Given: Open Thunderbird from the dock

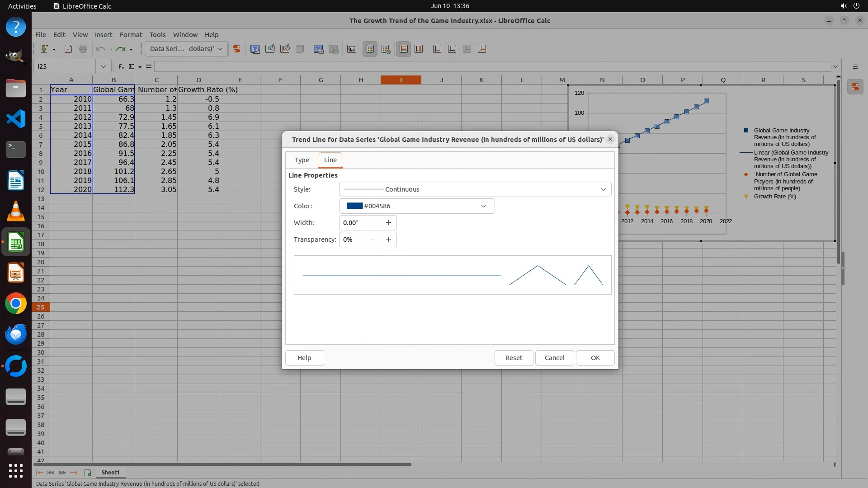Looking at the screenshot, I should [x=16, y=334].
